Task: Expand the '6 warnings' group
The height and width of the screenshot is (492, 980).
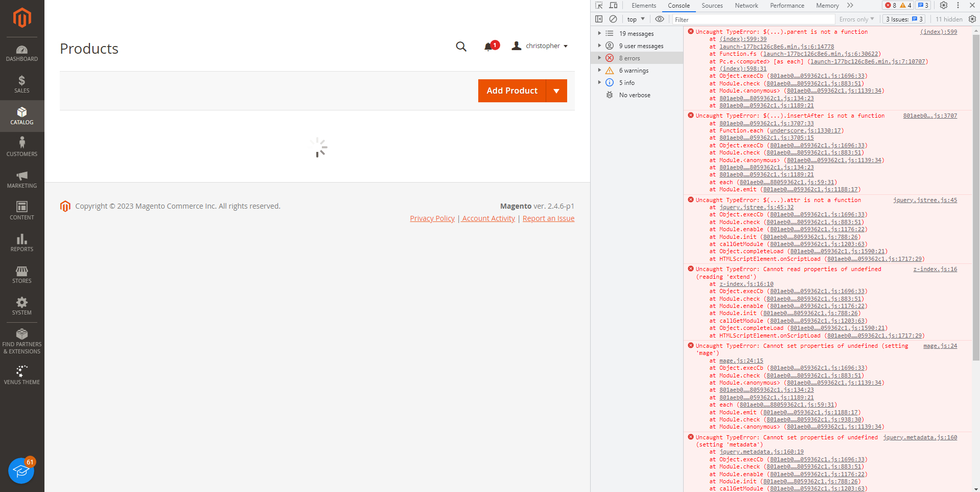Action: coord(600,71)
